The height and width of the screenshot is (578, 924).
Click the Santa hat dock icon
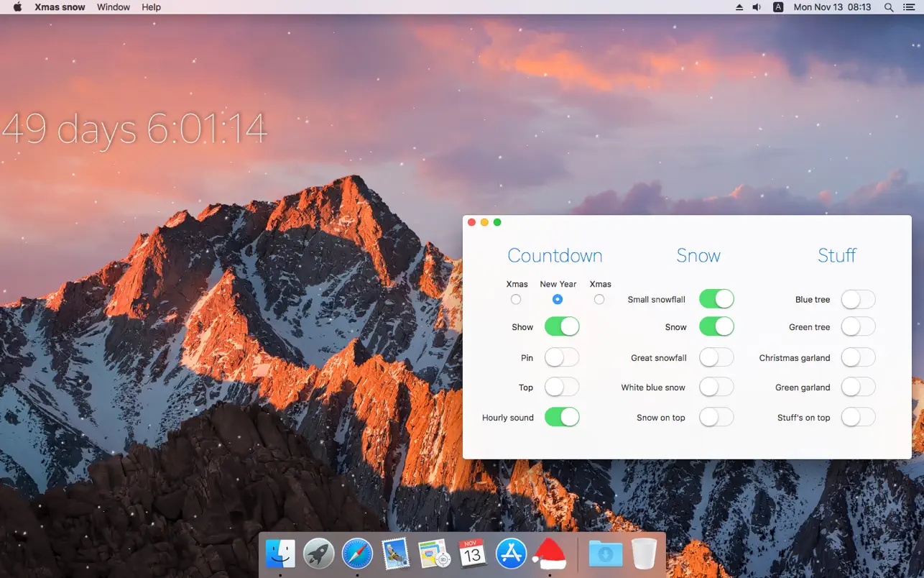tap(550, 554)
